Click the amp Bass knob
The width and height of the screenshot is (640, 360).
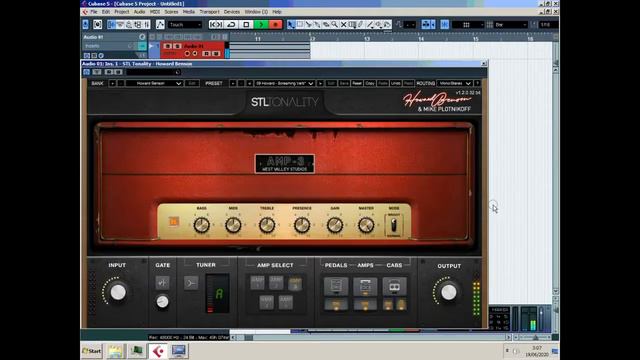tap(201, 225)
